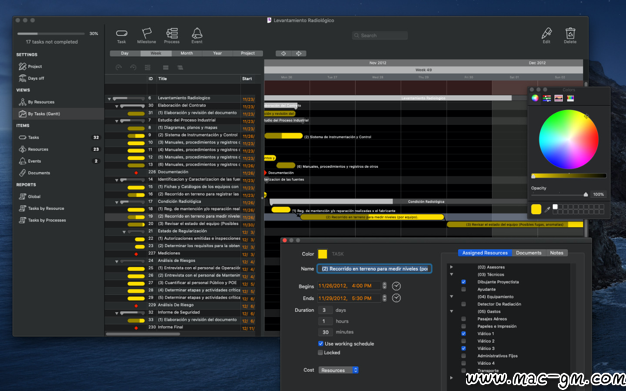
Task: Collapse the (04) Equipamiento resource group
Action: click(x=452, y=297)
